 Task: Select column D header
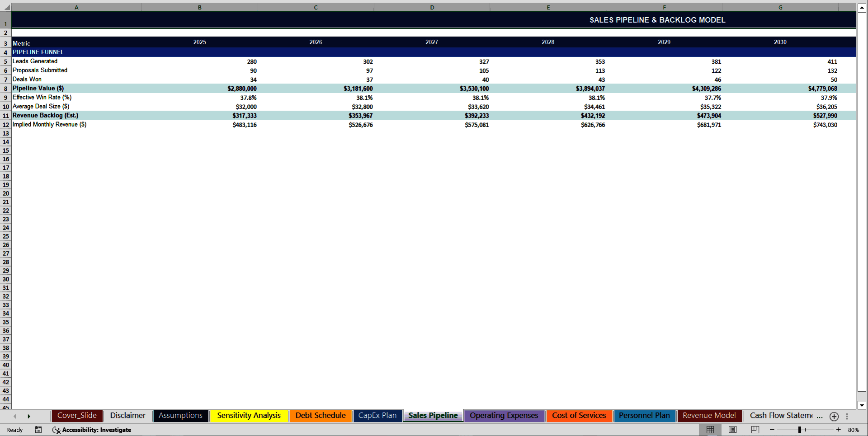point(432,7)
